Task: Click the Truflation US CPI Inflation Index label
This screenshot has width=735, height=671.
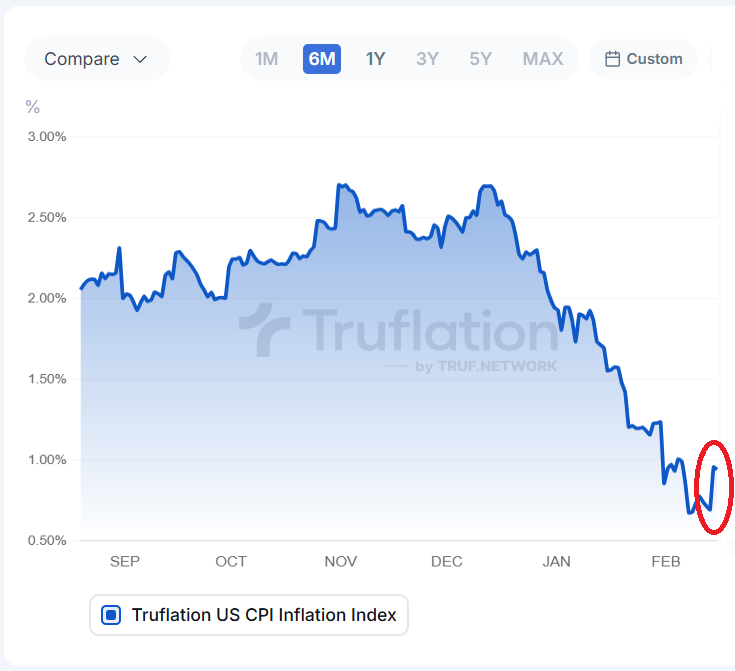Action: [264, 615]
